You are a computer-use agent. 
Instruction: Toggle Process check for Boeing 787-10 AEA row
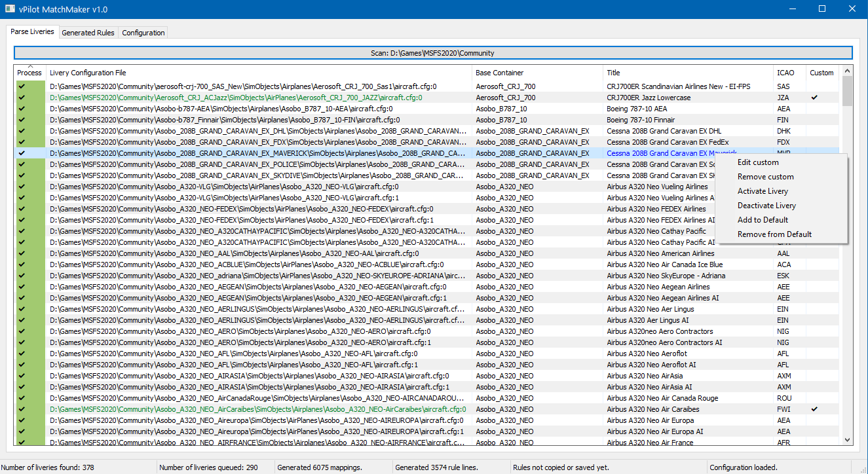tap(22, 109)
